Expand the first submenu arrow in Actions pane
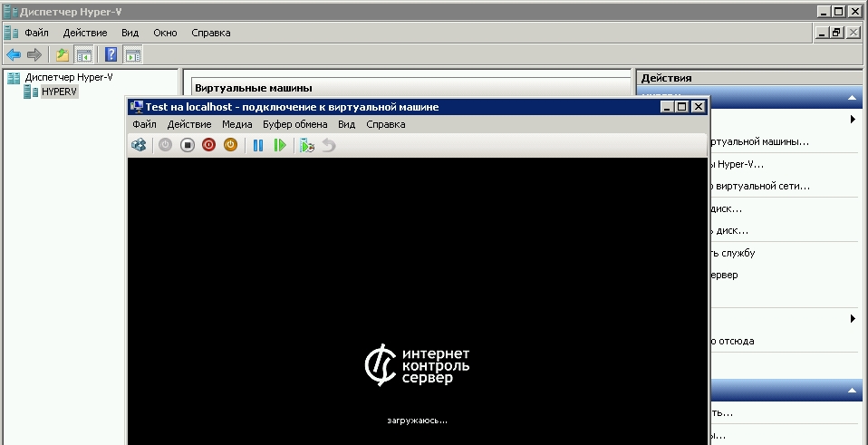The height and width of the screenshot is (445, 868). [x=854, y=119]
